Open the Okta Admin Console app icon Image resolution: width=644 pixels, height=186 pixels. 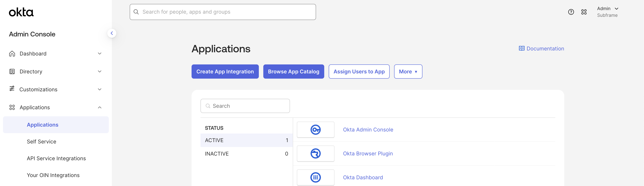(x=315, y=130)
